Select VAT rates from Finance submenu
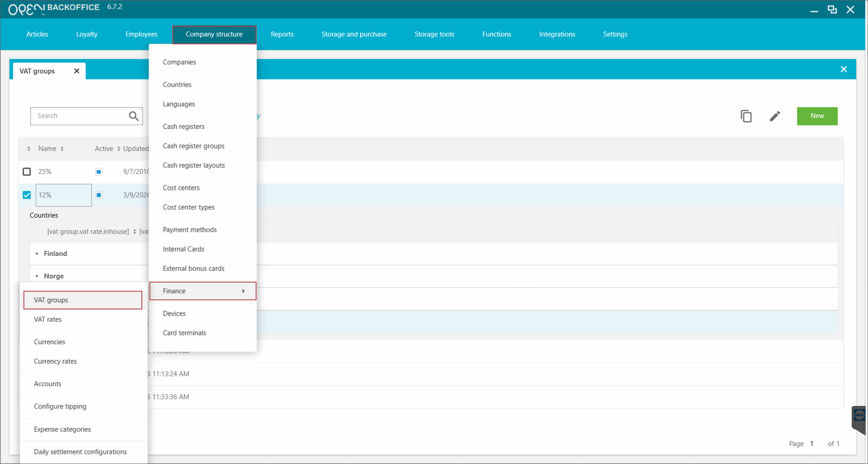This screenshot has height=464, width=868. 48,319
